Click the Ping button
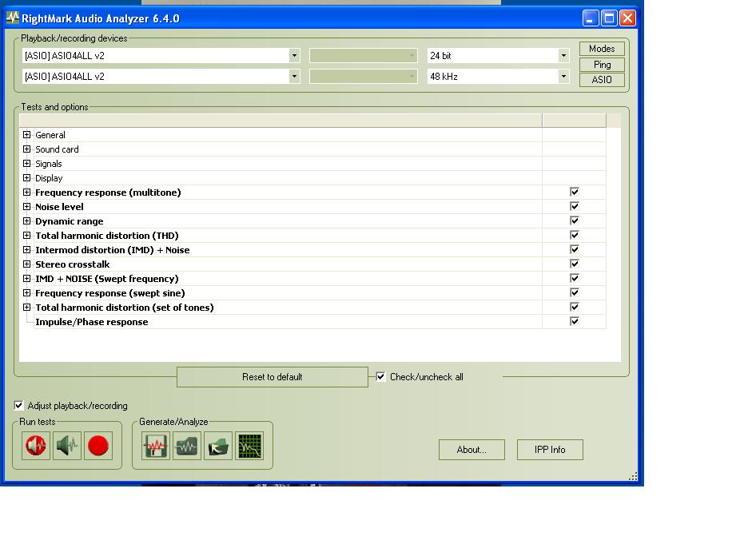Screen dimensions: 756x548 (602, 65)
